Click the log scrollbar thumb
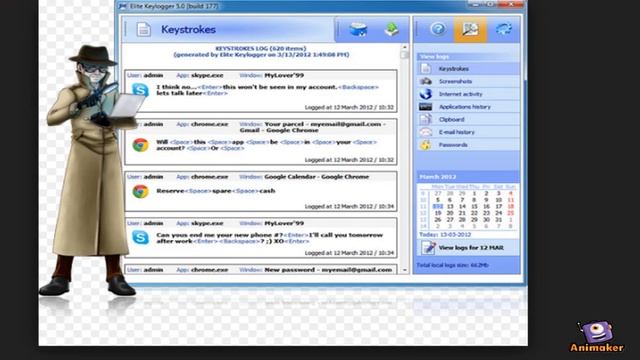Screen dimensions: 640x360 pyautogui.click(x=404, y=55)
